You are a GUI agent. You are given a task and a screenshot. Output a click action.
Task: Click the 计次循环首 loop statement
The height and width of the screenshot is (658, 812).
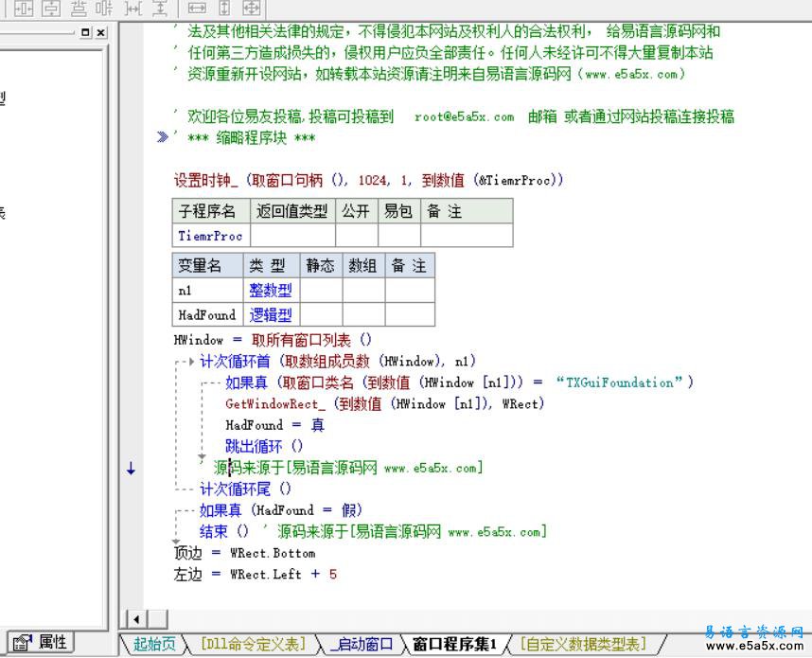338,361
